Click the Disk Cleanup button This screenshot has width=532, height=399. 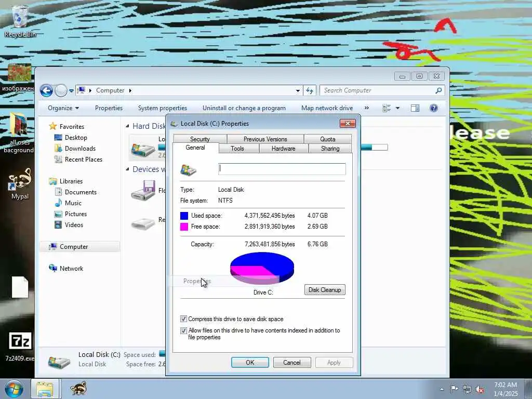[x=325, y=290]
